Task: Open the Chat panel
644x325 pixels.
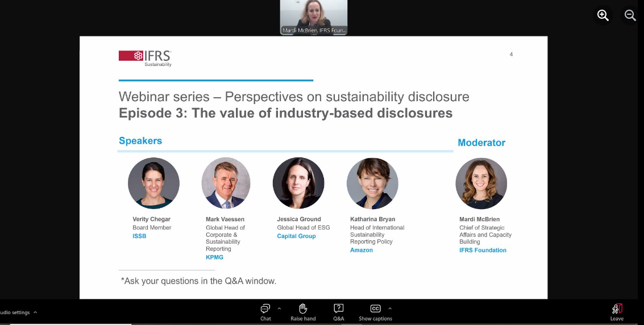Action: pyautogui.click(x=265, y=312)
